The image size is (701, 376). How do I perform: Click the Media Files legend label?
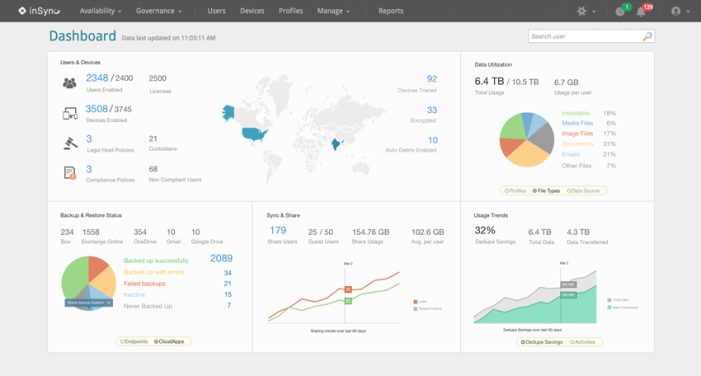tap(577, 123)
